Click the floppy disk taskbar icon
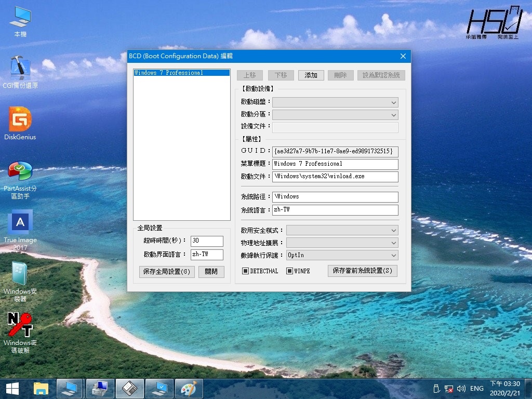 (129, 389)
